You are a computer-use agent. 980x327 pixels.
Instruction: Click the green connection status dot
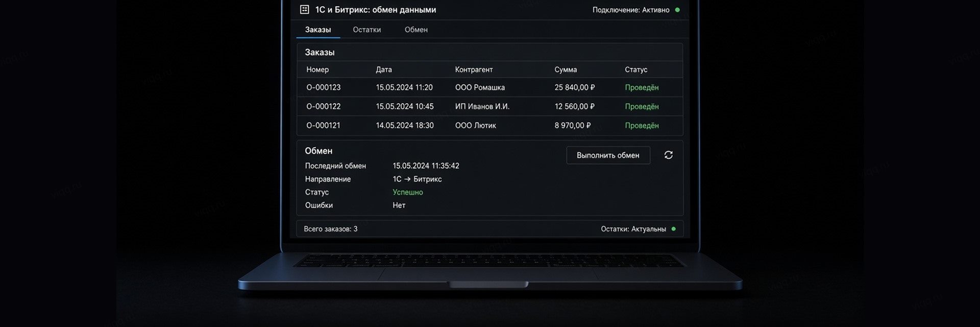pyautogui.click(x=677, y=10)
